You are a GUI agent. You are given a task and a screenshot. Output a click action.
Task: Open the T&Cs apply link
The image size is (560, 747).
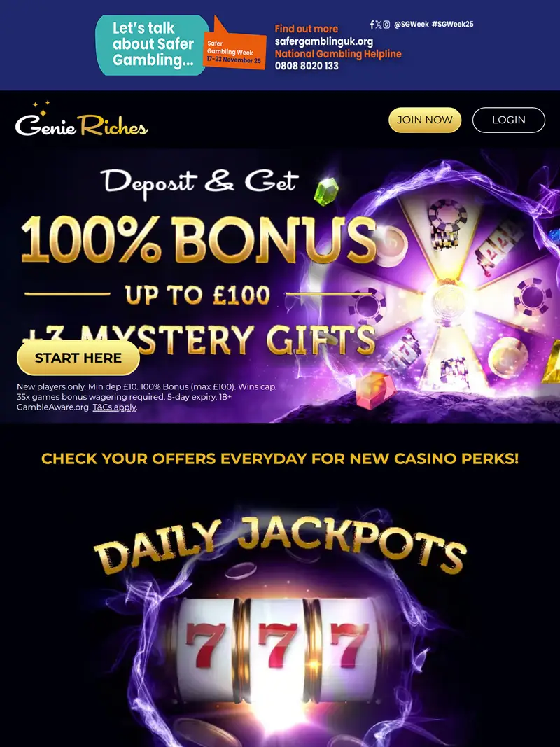pos(115,407)
